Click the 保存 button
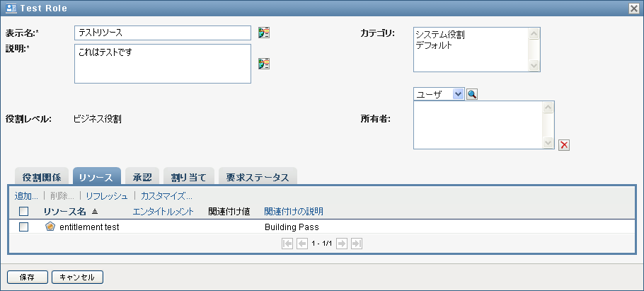This screenshot has width=644, height=291. [x=28, y=277]
